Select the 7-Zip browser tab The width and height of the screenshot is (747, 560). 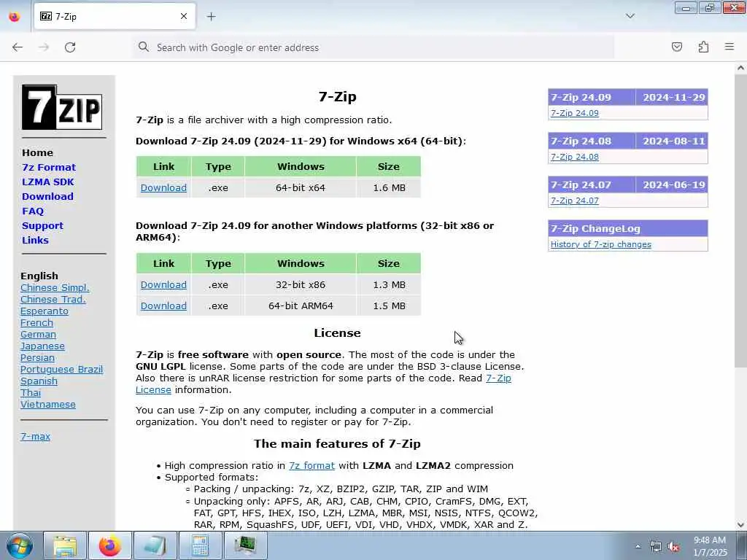115,16
